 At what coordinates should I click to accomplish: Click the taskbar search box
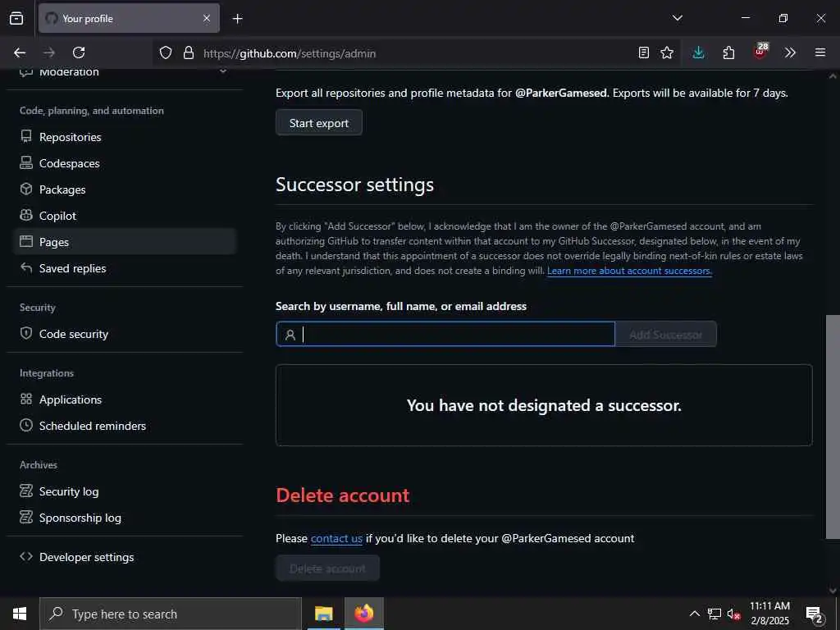(171, 614)
